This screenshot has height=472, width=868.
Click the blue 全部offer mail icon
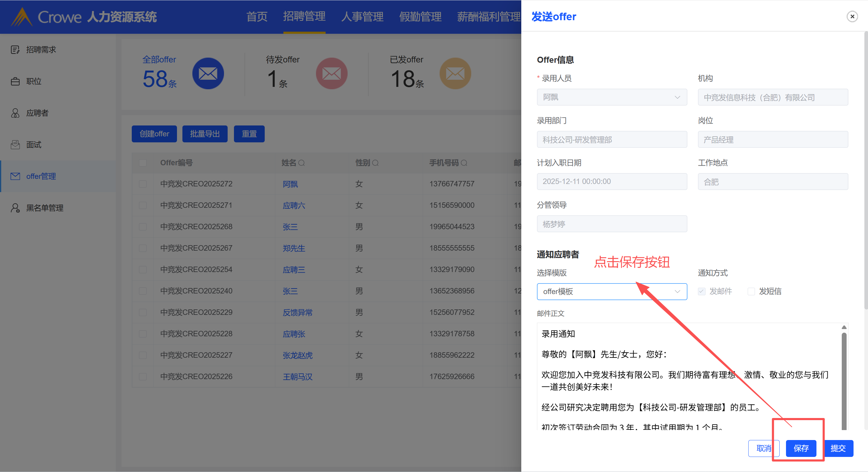tap(208, 74)
